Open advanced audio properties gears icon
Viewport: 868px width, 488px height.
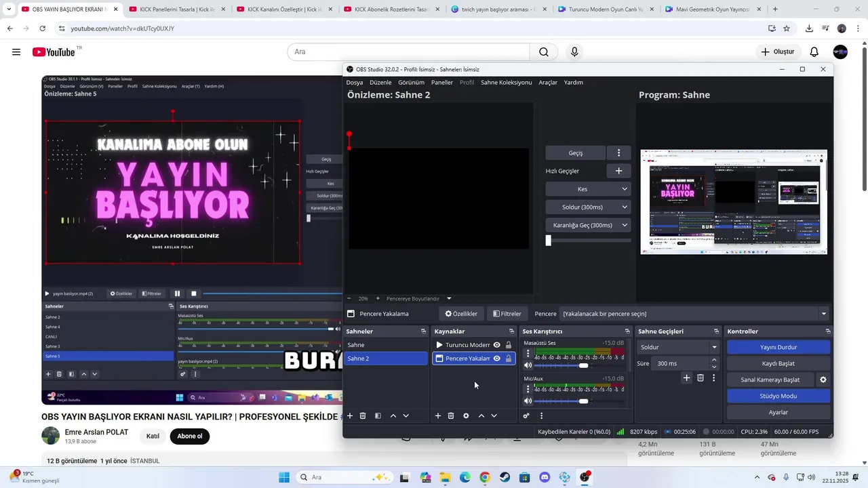pos(526,415)
